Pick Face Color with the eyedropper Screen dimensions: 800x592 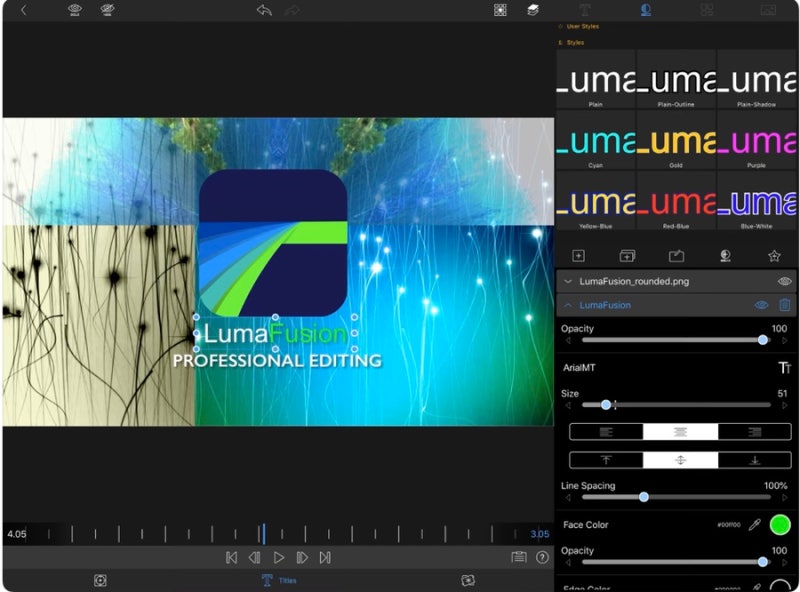[755, 525]
